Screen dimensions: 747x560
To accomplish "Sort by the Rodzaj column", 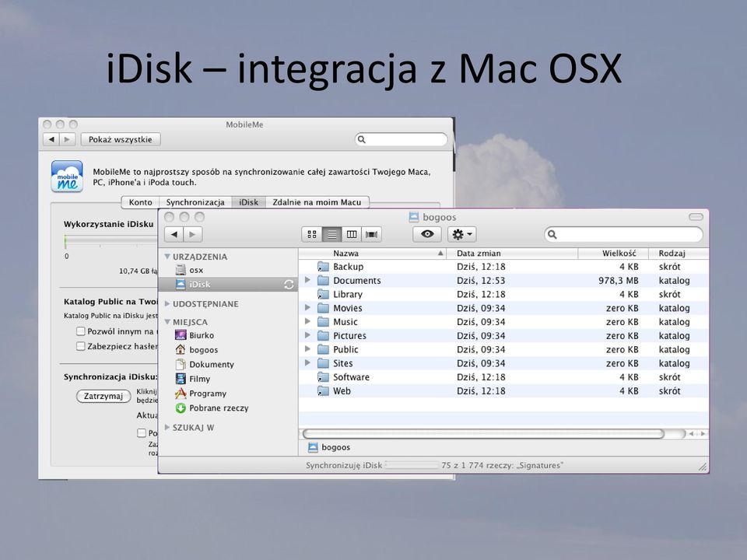I will click(x=679, y=254).
